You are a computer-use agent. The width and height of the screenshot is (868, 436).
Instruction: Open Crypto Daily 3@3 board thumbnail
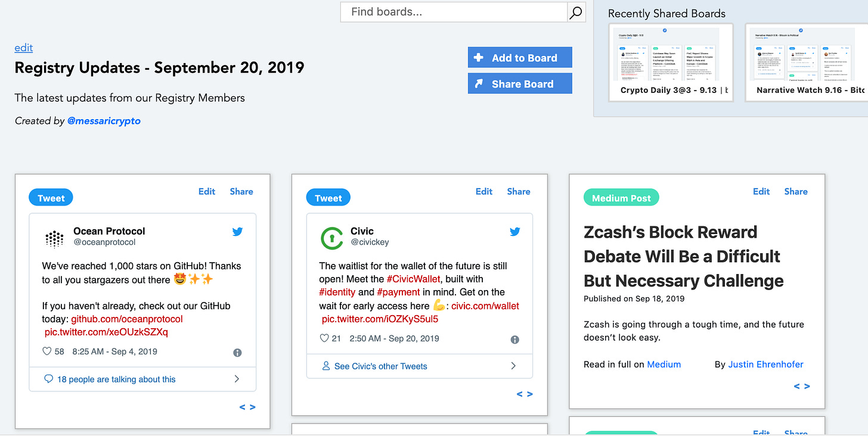(671, 62)
